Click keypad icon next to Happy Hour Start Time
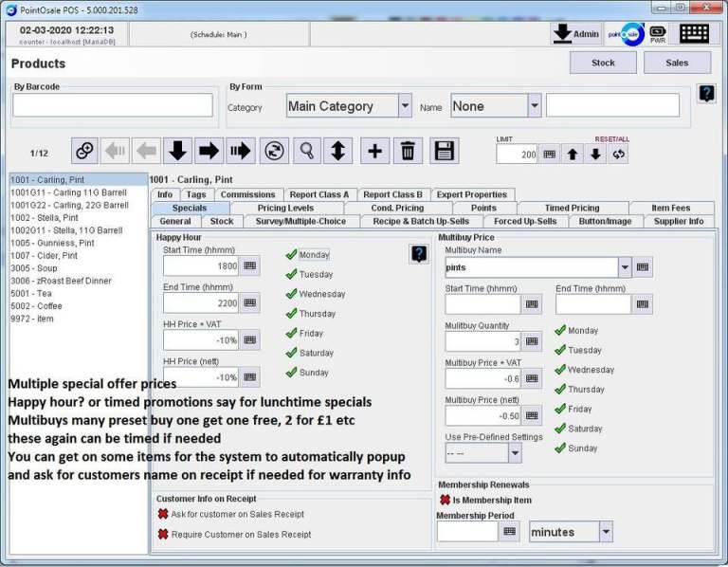This screenshot has height=567, width=728. 249,266
